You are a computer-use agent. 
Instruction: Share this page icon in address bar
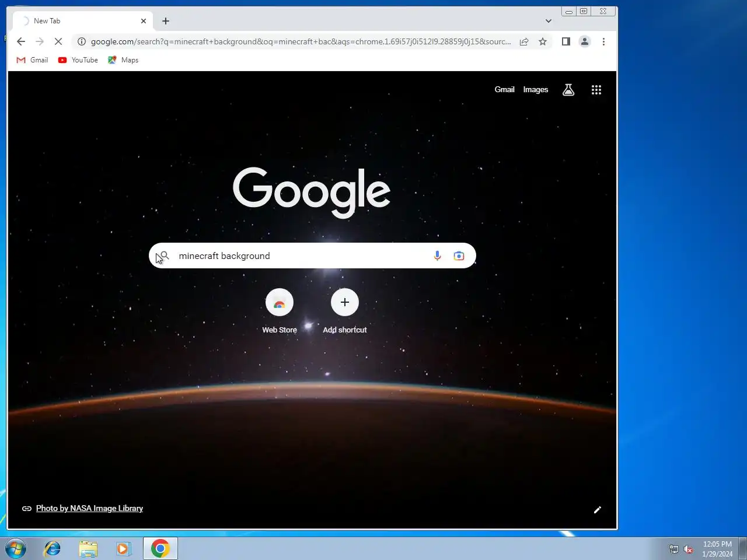pyautogui.click(x=524, y=41)
